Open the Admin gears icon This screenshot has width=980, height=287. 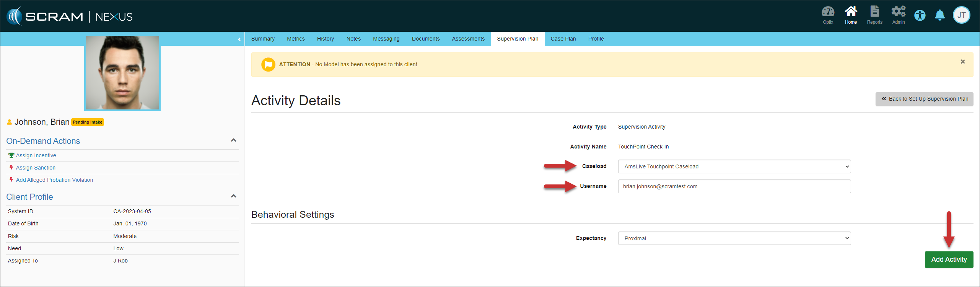[x=898, y=15]
